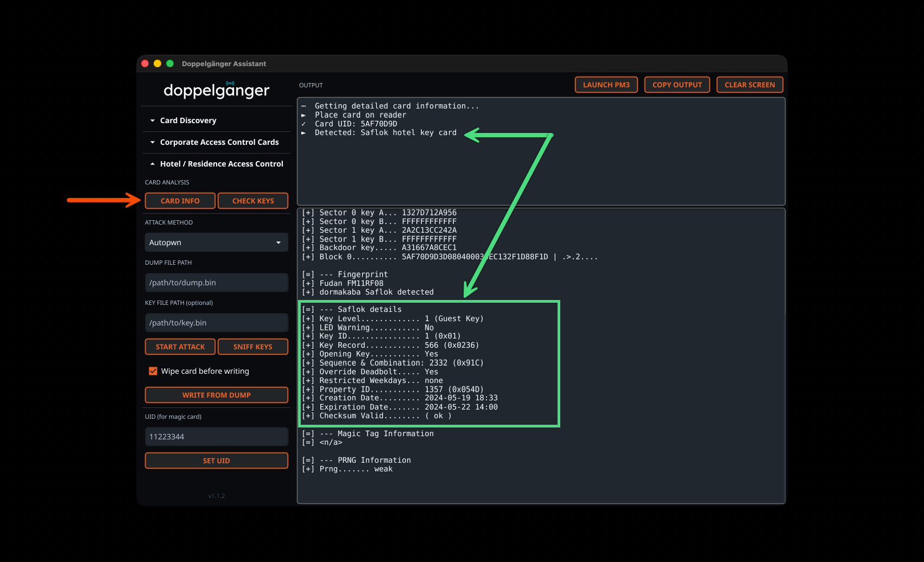Click the 'Checksum Valid' ok line

[377, 416]
